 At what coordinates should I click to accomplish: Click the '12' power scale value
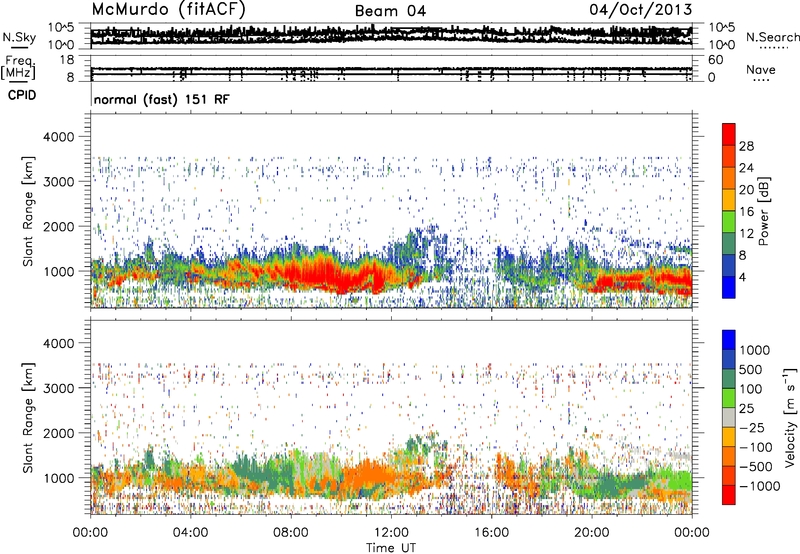click(746, 234)
